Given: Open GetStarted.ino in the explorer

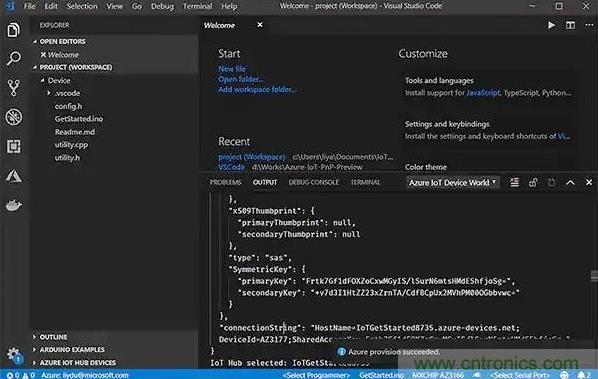Looking at the screenshot, I should coord(79,119).
